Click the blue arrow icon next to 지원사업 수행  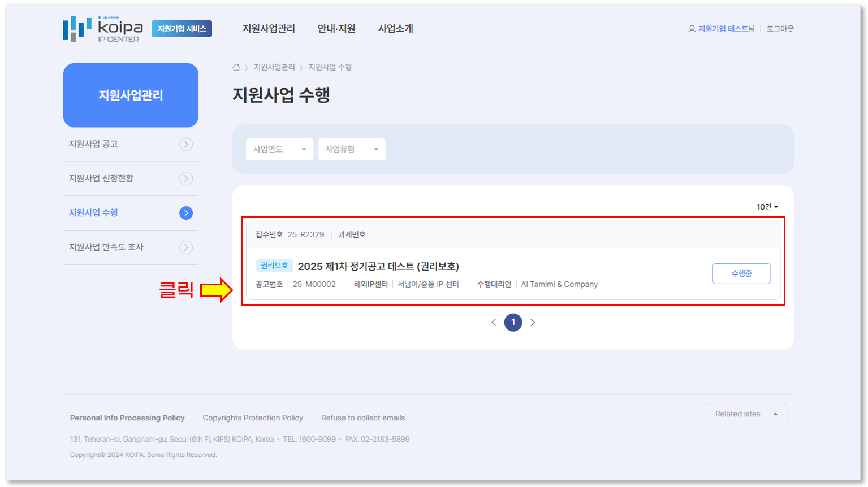click(186, 213)
